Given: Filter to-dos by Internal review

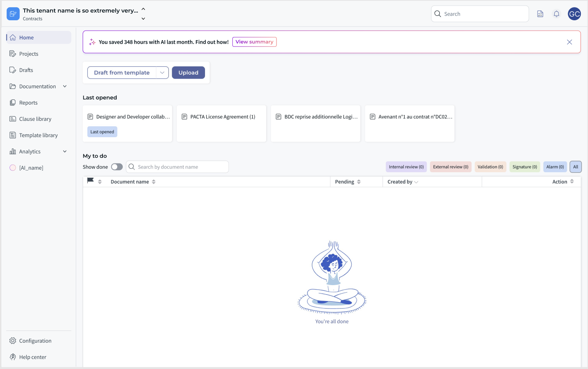Looking at the screenshot, I should click(406, 167).
